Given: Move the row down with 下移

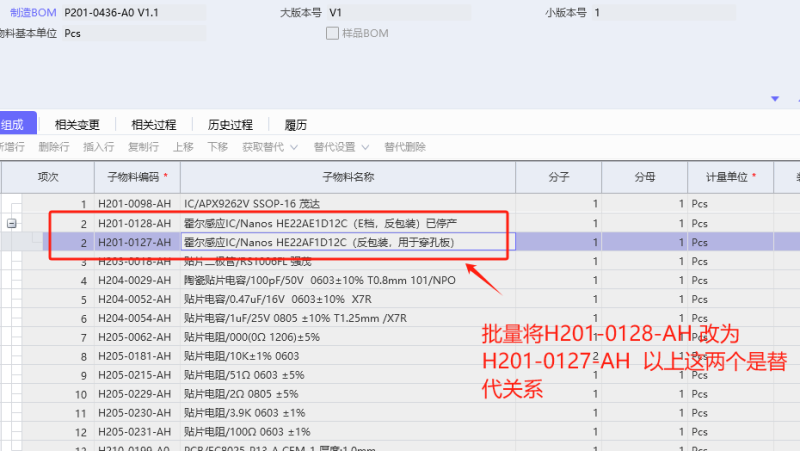Looking at the screenshot, I should [x=217, y=147].
